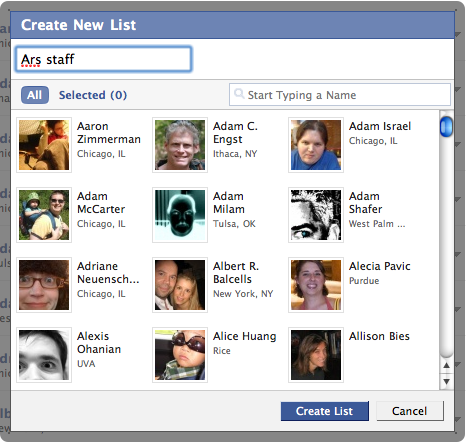
Task: Click the name text Alecia Pavic
Action: coord(380,266)
